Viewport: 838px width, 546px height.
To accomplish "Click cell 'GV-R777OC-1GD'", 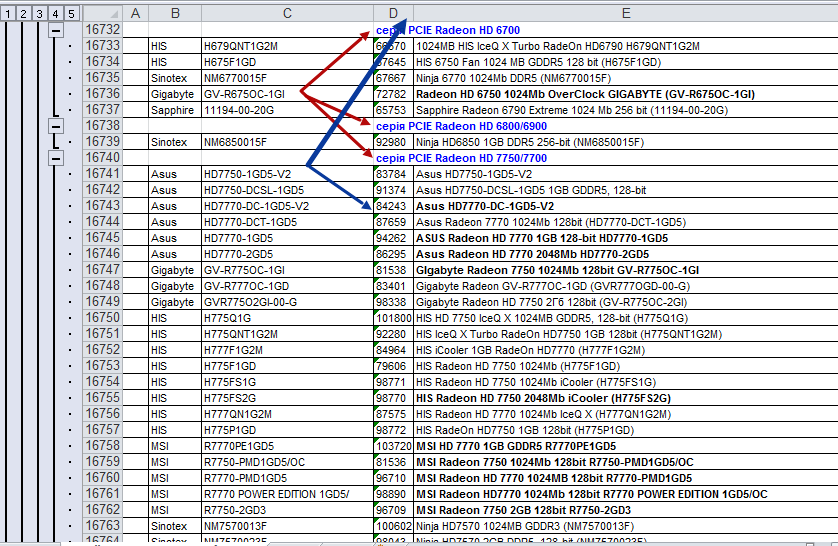I will pyautogui.click(x=288, y=286).
